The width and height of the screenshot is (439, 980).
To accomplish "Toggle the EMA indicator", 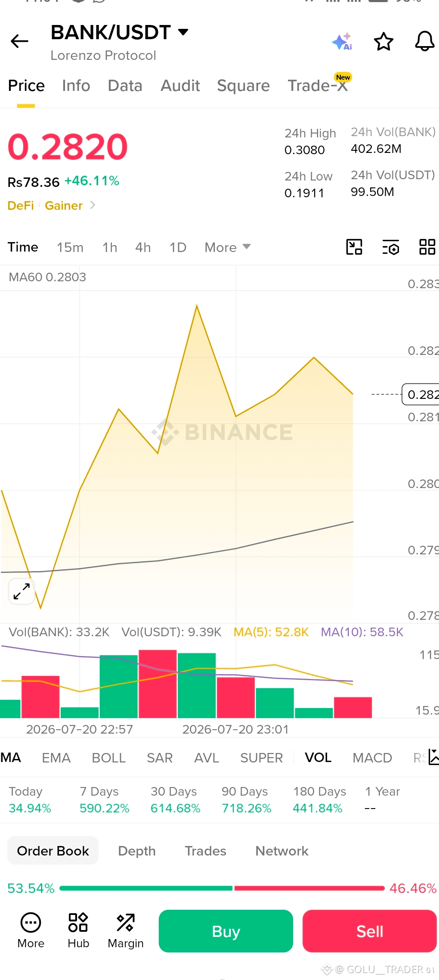I will click(56, 757).
